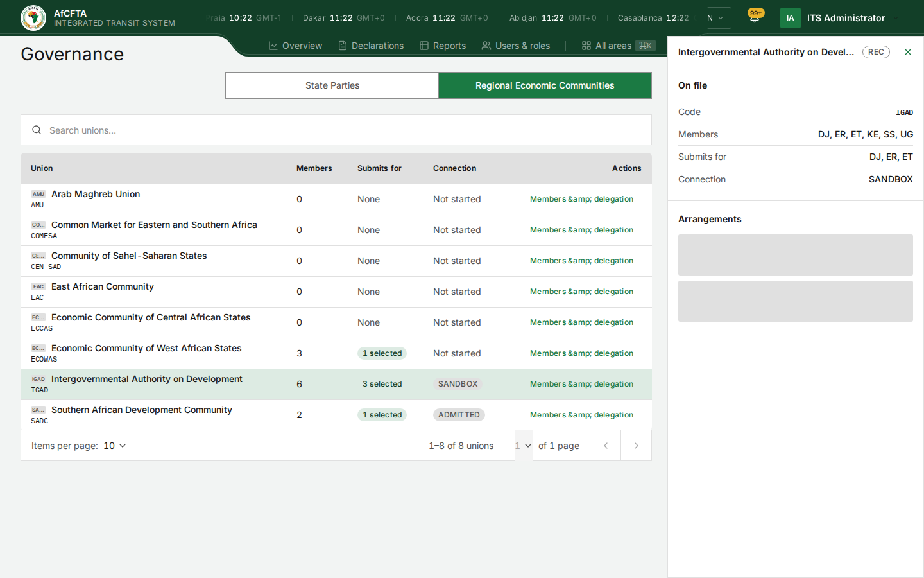924x578 pixels.
Task: Click the SANDBOX connection badge in IGAD row
Action: tap(458, 384)
